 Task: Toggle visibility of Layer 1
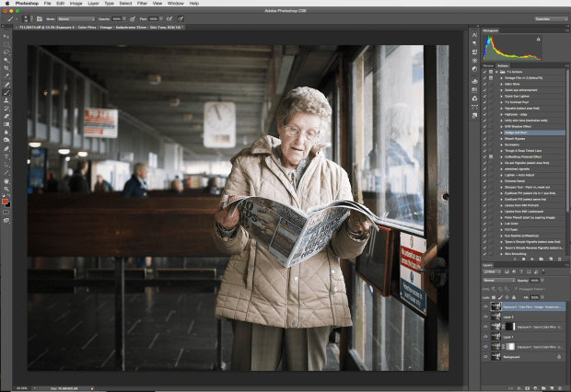click(485, 337)
